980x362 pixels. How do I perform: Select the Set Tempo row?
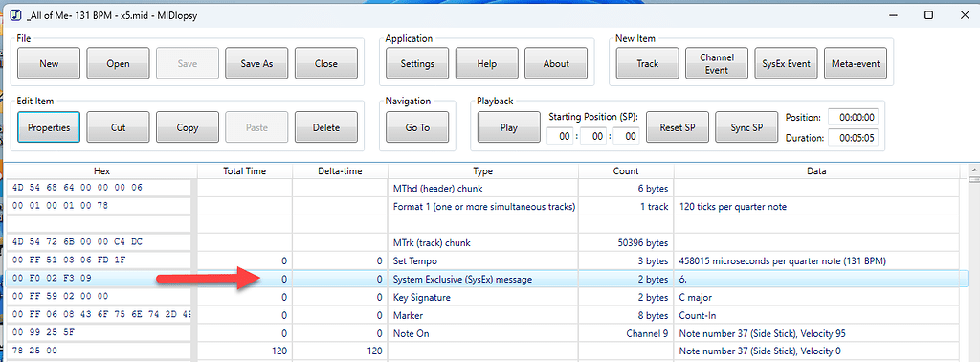tap(482, 260)
